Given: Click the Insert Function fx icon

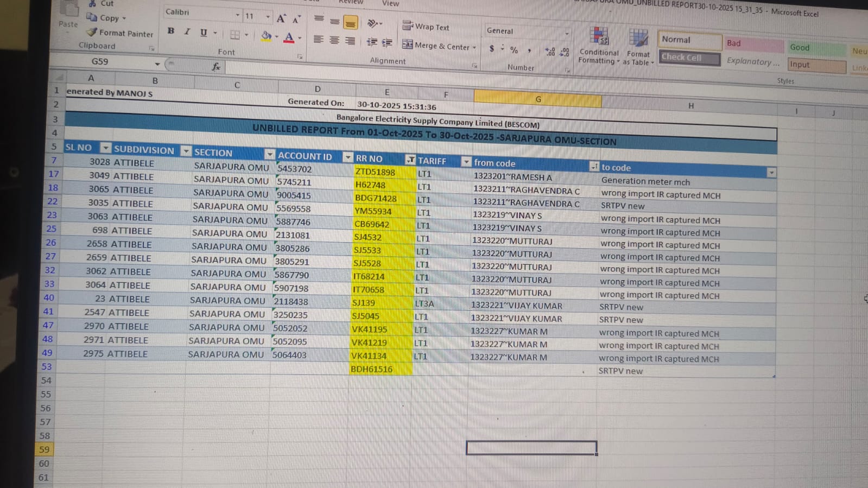Looking at the screenshot, I should 216,67.
